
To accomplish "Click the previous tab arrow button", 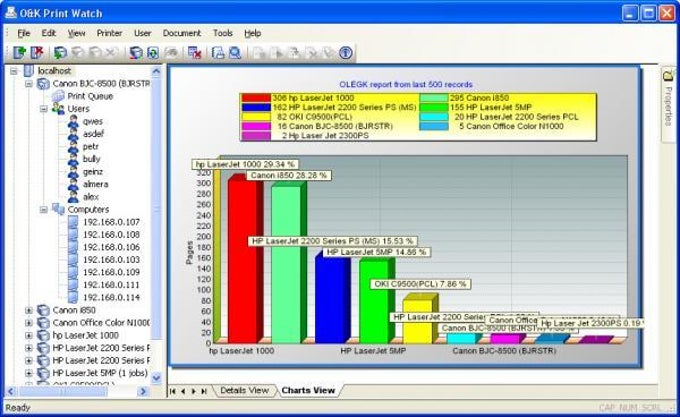I will [x=183, y=391].
